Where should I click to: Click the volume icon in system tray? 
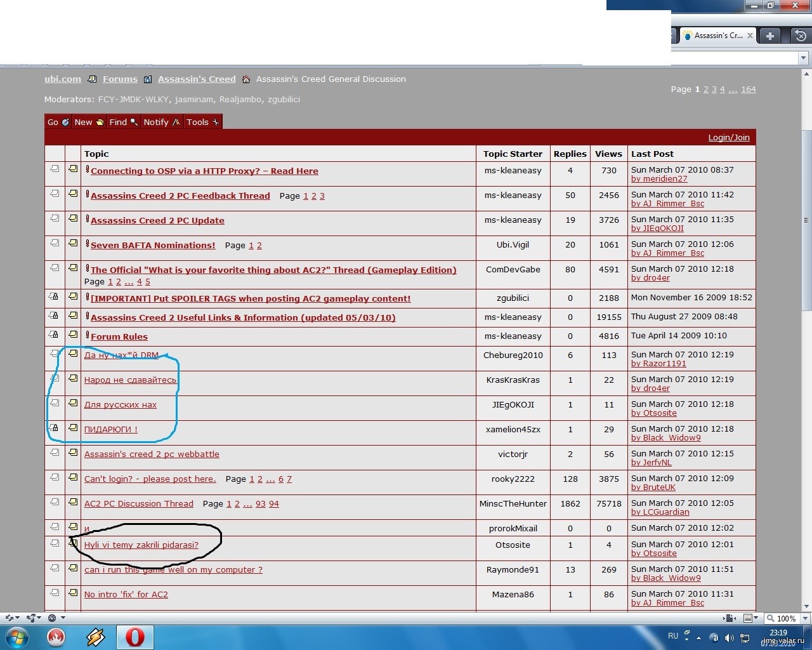coord(730,638)
